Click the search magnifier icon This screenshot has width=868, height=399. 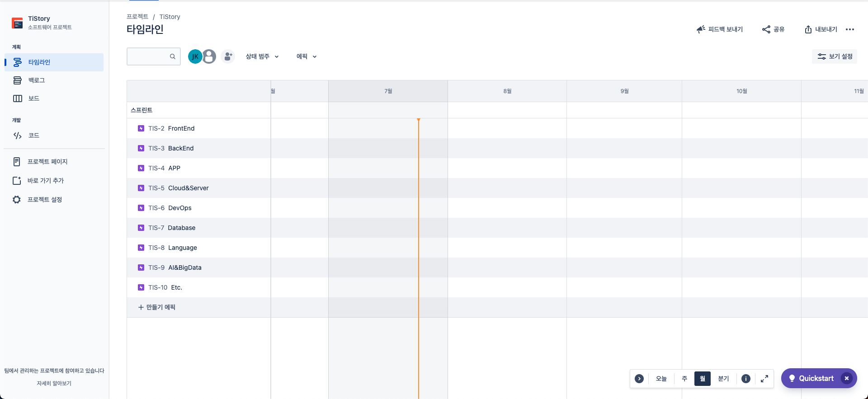[x=173, y=56]
